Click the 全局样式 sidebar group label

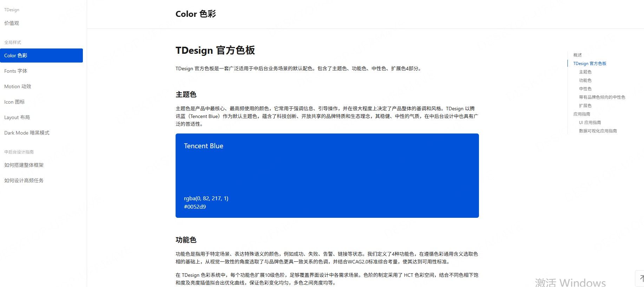point(13,43)
